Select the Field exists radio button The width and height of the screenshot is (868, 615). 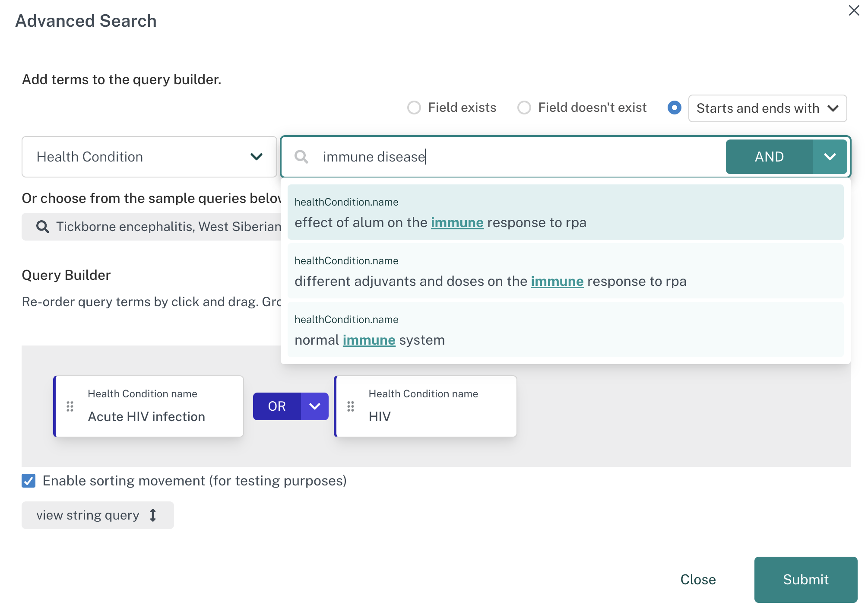pyautogui.click(x=414, y=108)
